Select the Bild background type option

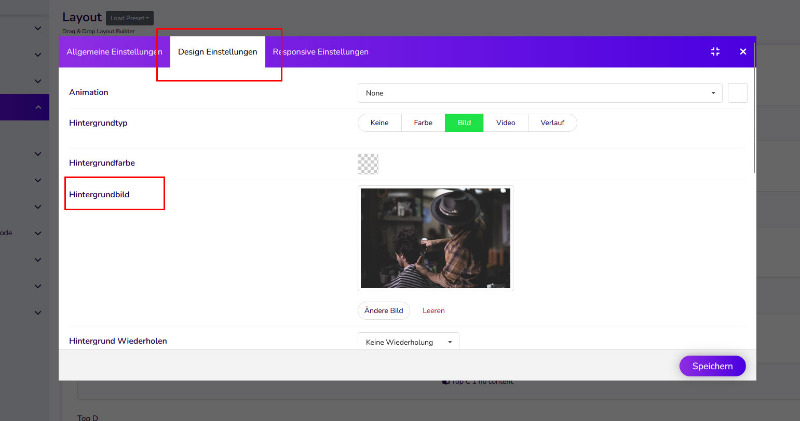(x=464, y=123)
